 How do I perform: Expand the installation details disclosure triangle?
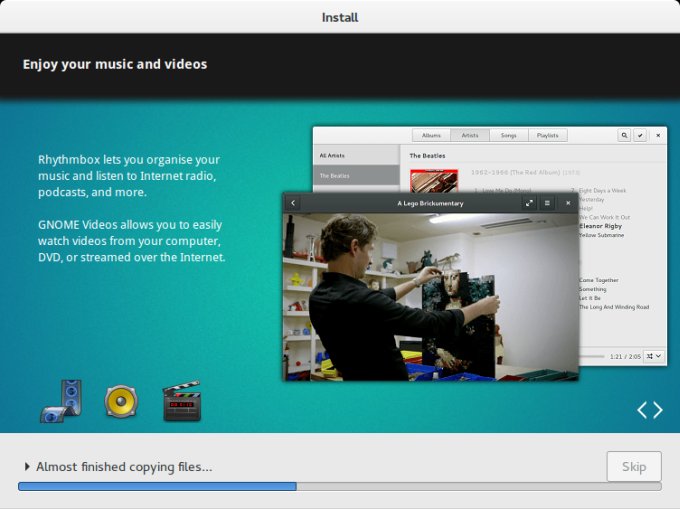click(x=27, y=467)
